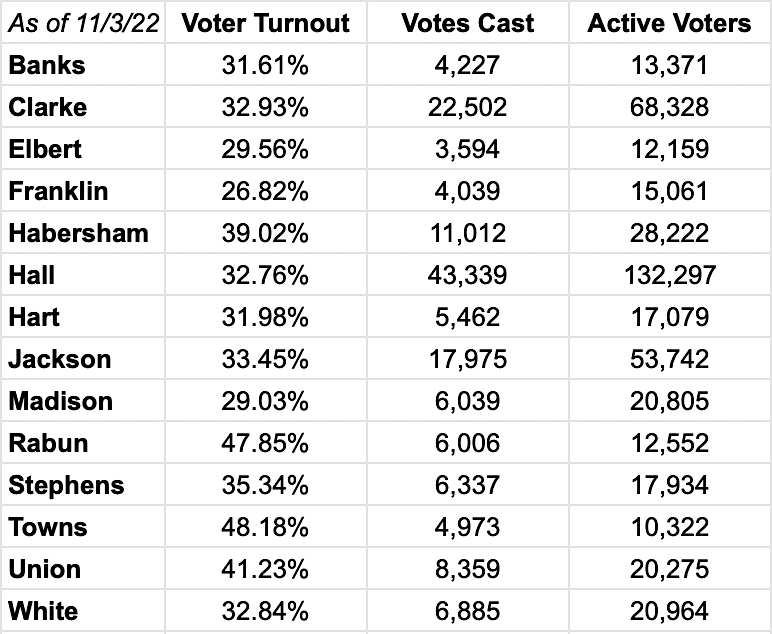This screenshot has width=772, height=634.
Task: Select the Habersham county row label
Action: (x=78, y=234)
